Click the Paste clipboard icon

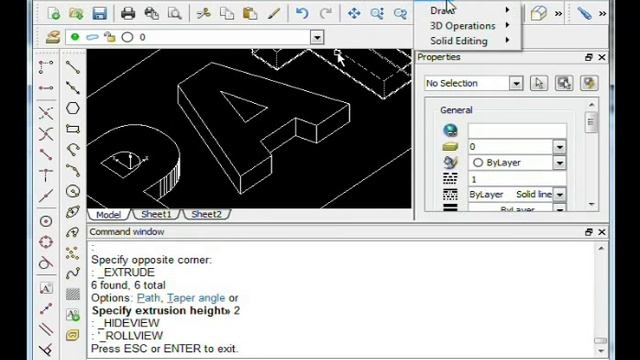click(x=250, y=13)
